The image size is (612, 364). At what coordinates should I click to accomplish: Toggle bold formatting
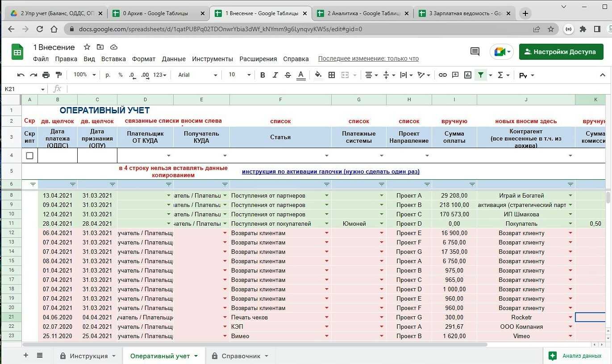click(262, 75)
